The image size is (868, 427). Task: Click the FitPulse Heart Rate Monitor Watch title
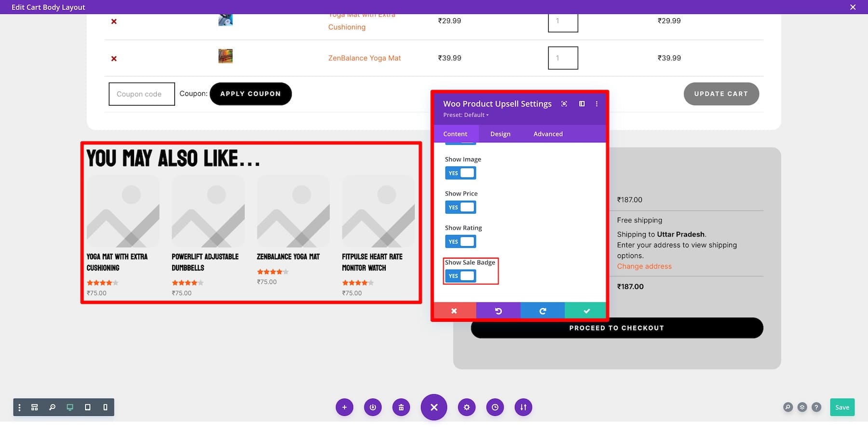372,262
